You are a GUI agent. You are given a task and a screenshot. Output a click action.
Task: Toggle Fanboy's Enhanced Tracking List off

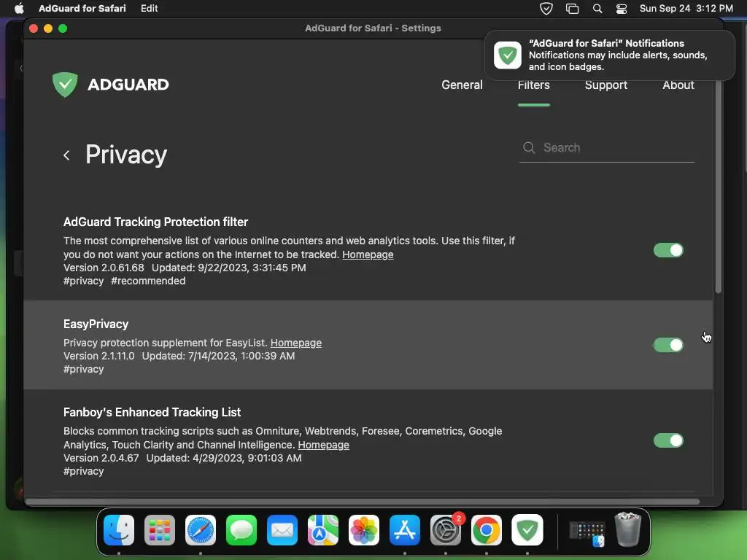coord(668,440)
